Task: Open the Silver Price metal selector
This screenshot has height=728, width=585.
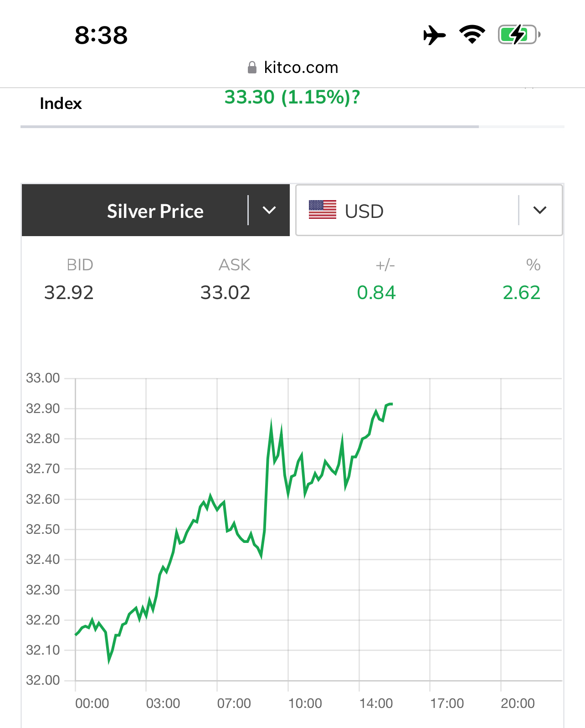Action: coord(155,211)
